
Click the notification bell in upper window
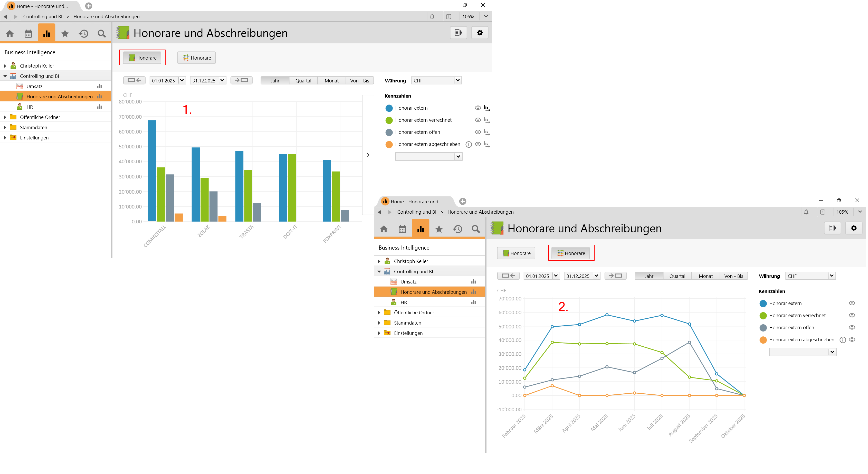click(x=432, y=16)
